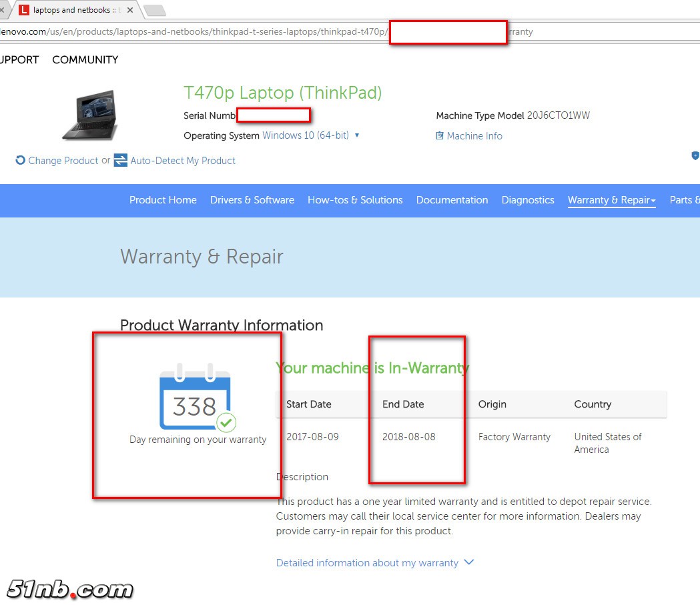Click the Origin column header
The height and width of the screenshot is (605, 700).
[x=492, y=405]
